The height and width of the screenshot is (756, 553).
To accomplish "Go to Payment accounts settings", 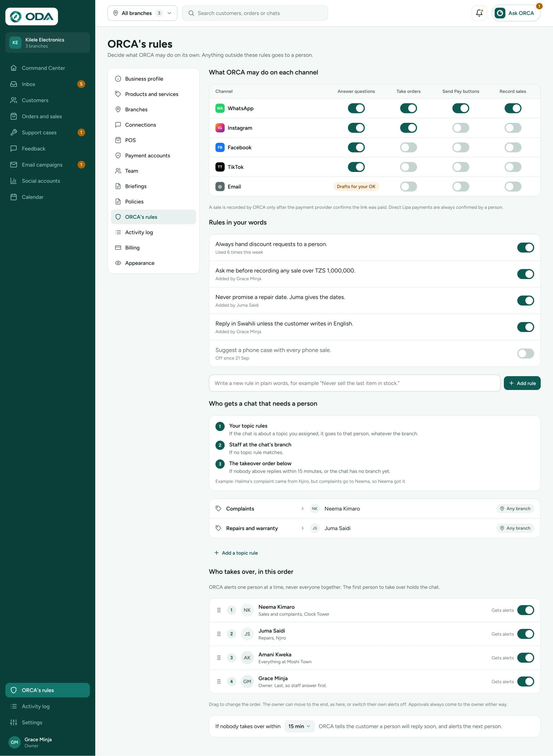I will coord(154,156).
